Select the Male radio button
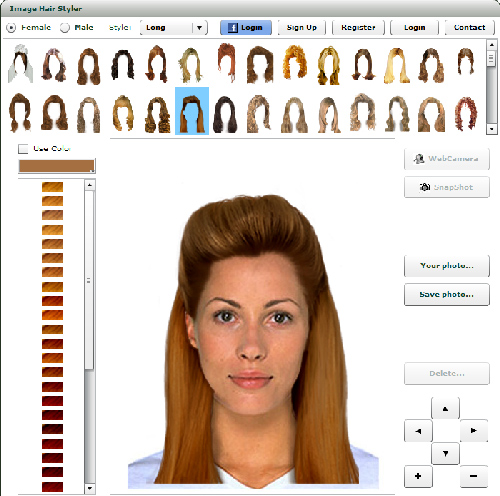The width and height of the screenshot is (500, 496). tap(65, 28)
